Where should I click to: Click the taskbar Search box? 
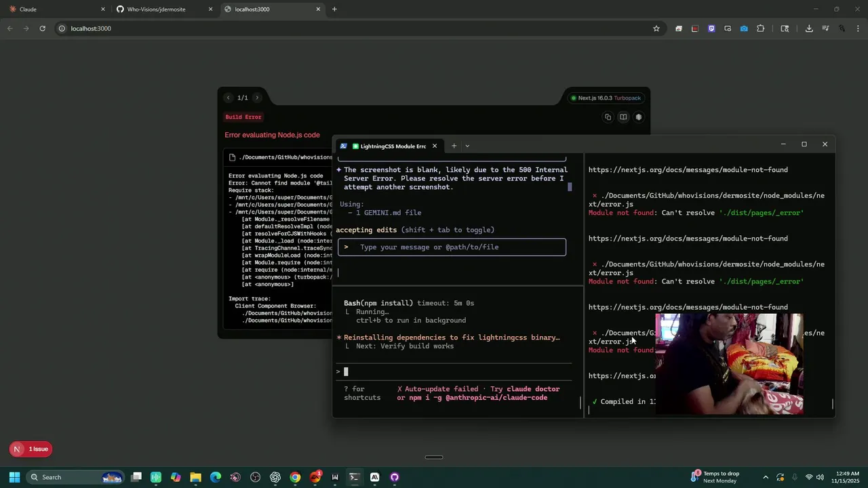tap(76, 477)
